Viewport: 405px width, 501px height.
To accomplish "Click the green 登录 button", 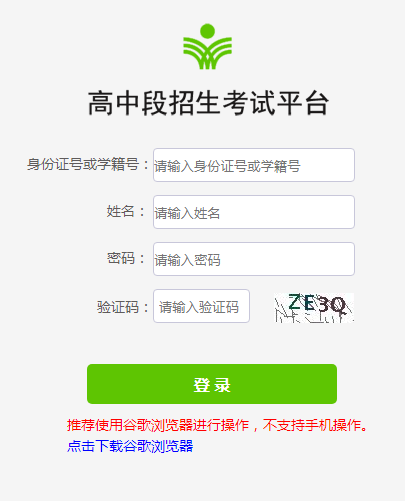I will click(212, 384).
